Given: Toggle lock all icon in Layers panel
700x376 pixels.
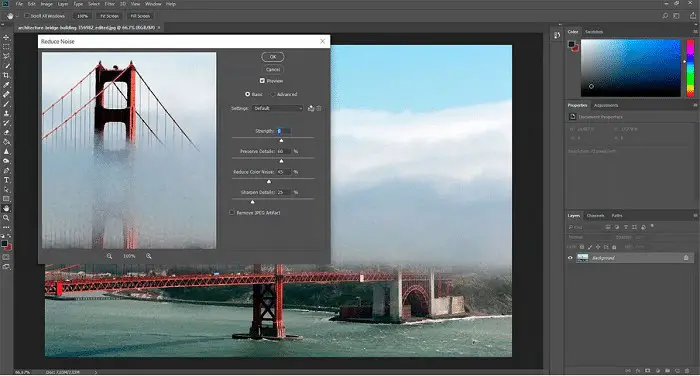Looking at the screenshot, I should (614, 247).
